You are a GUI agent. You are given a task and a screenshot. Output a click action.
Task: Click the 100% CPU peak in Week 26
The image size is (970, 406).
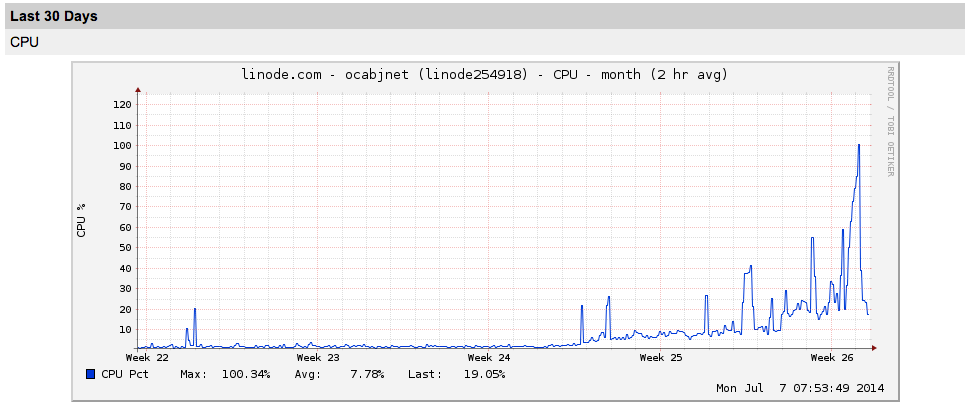click(x=859, y=145)
